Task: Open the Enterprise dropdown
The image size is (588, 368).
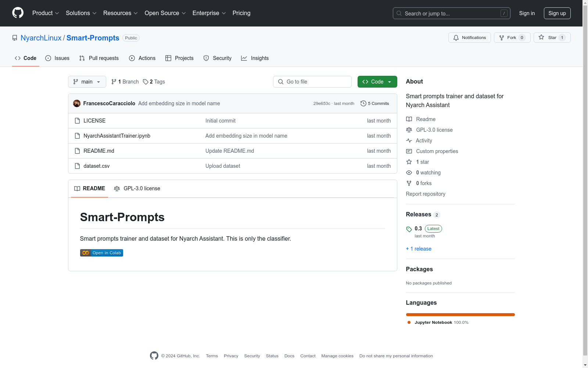Action: tap(209, 13)
